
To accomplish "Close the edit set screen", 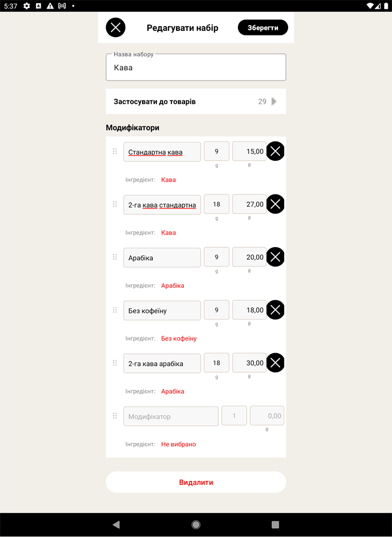I will [116, 27].
